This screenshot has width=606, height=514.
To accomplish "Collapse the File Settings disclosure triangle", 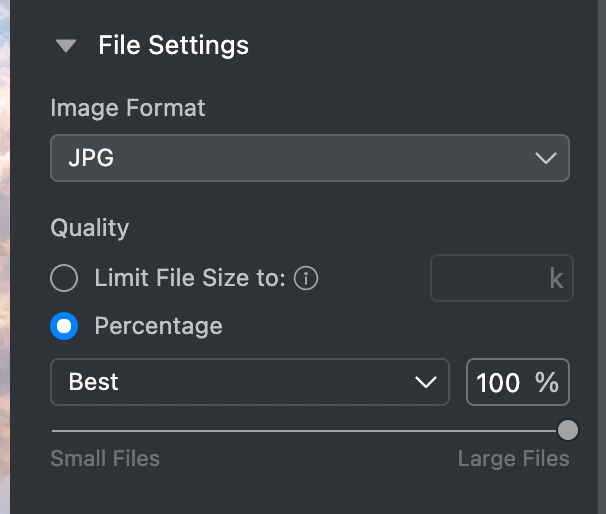I will tap(66, 46).
